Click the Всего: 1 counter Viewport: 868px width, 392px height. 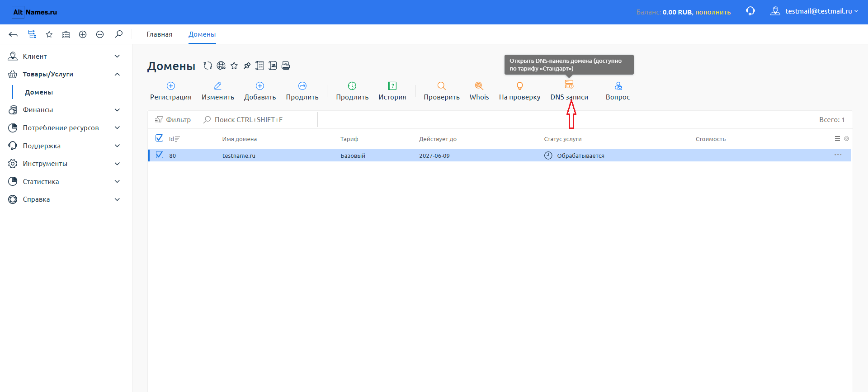pyautogui.click(x=832, y=120)
